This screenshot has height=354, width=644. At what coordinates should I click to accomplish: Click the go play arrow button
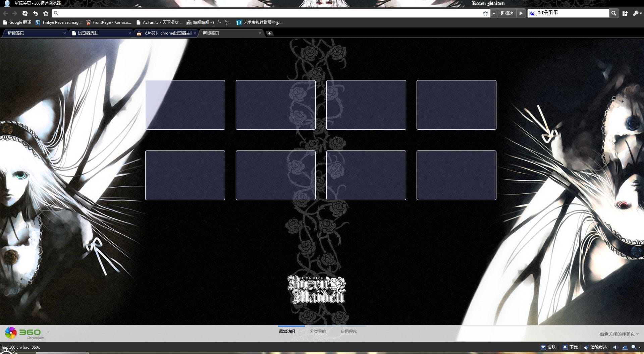pyautogui.click(x=521, y=13)
